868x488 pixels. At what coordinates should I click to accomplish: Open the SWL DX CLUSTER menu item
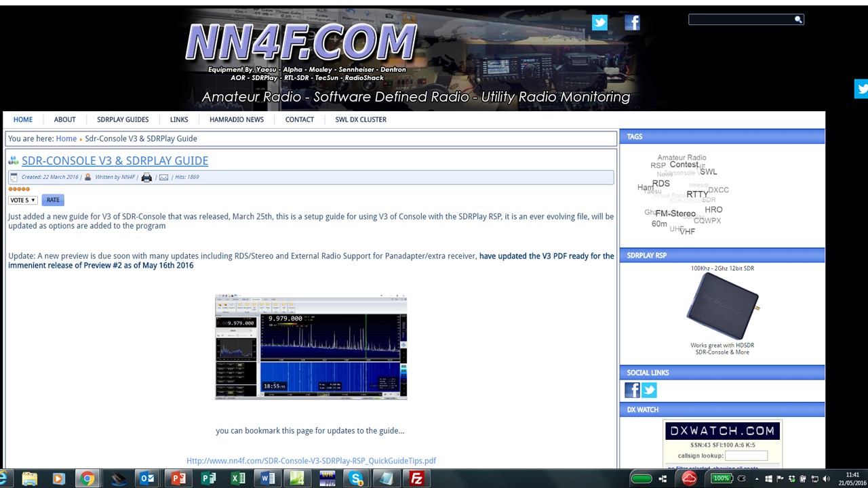361,119
